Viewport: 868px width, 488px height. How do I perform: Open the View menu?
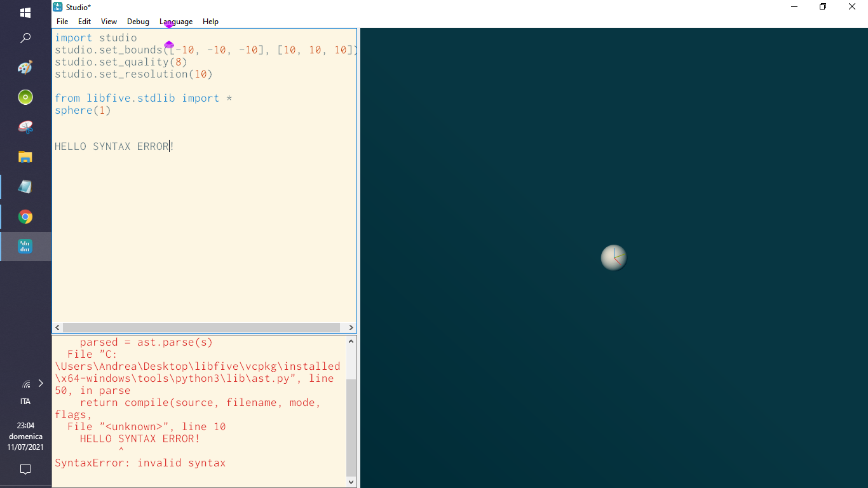click(x=109, y=21)
